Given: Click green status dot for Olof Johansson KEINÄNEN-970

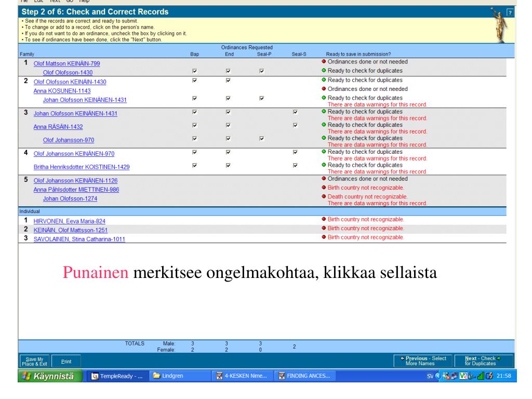Looking at the screenshot, I should (x=324, y=151).
